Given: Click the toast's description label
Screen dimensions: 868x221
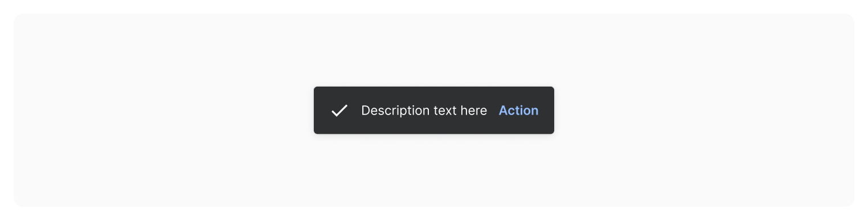Looking at the screenshot, I should pyautogui.click(x=424, y=110).
